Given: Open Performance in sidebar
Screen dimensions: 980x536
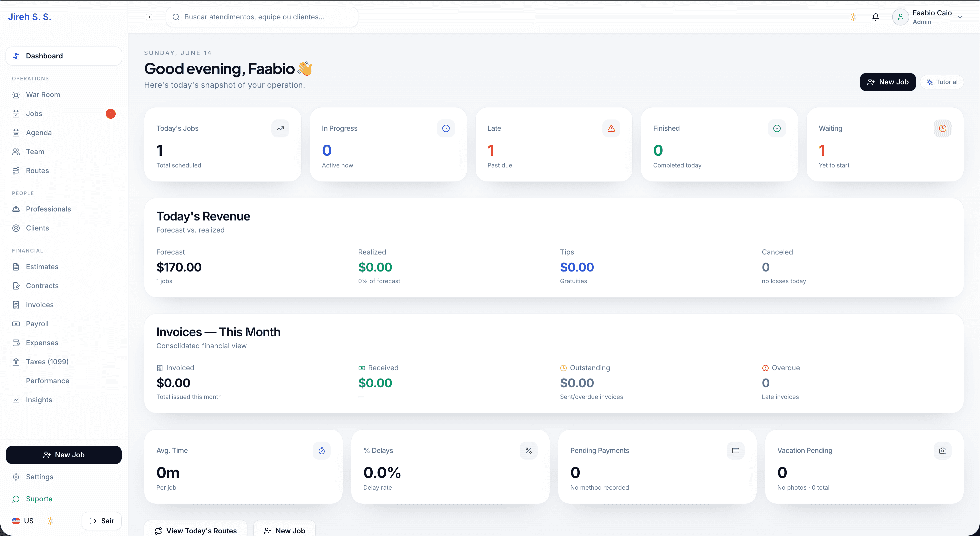Looking at the screenshot, I should pyautogui.click(x=64, y=381).
